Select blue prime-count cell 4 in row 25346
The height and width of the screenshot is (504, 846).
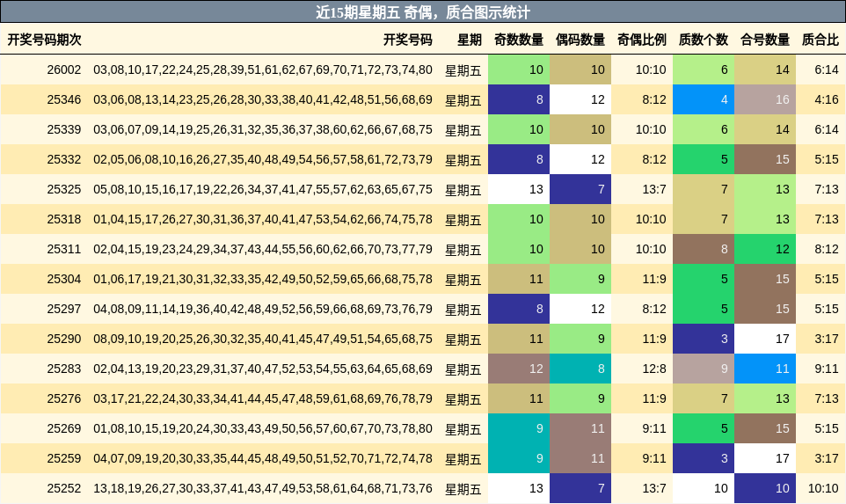coord(703,99)
